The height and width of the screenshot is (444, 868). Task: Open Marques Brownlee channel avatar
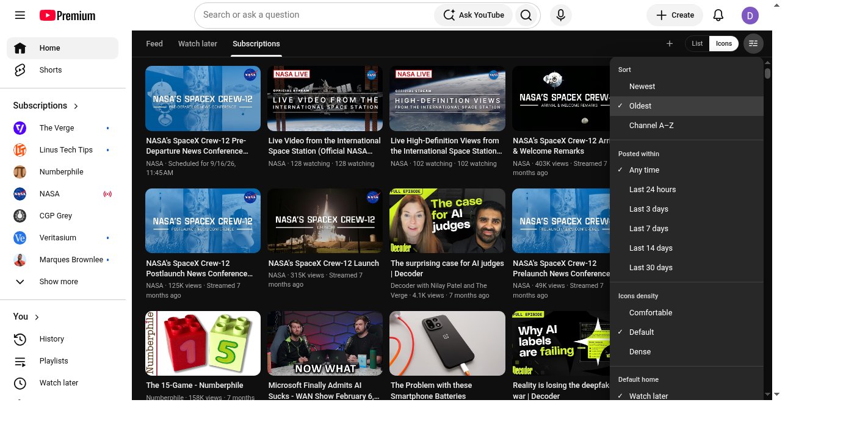[20, 260]
